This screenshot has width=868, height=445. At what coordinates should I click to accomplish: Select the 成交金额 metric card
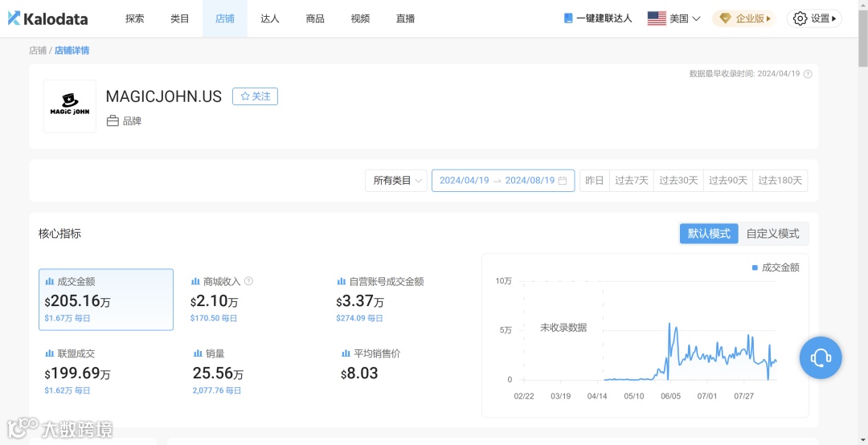[106, 300]
